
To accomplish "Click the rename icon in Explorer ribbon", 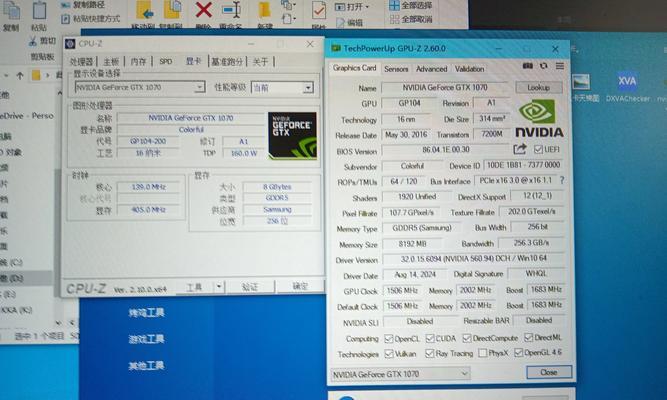I will pyautogui.click(x=231, y=9).
